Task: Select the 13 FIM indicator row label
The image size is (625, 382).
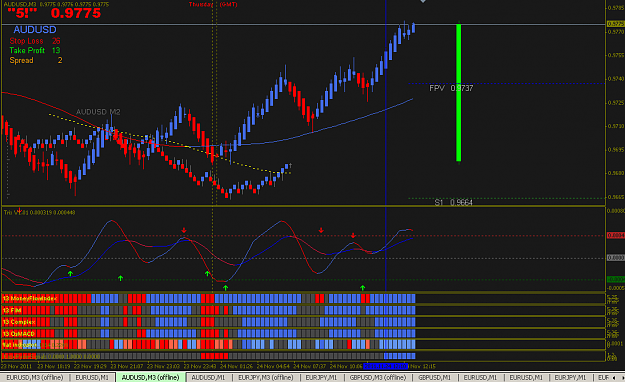Action: (x=12, y=310)
